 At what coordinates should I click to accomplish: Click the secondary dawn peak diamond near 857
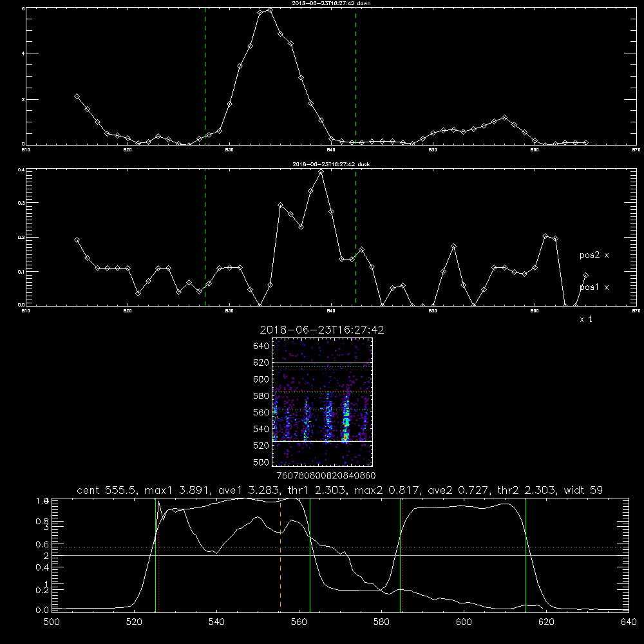[505, 118]
